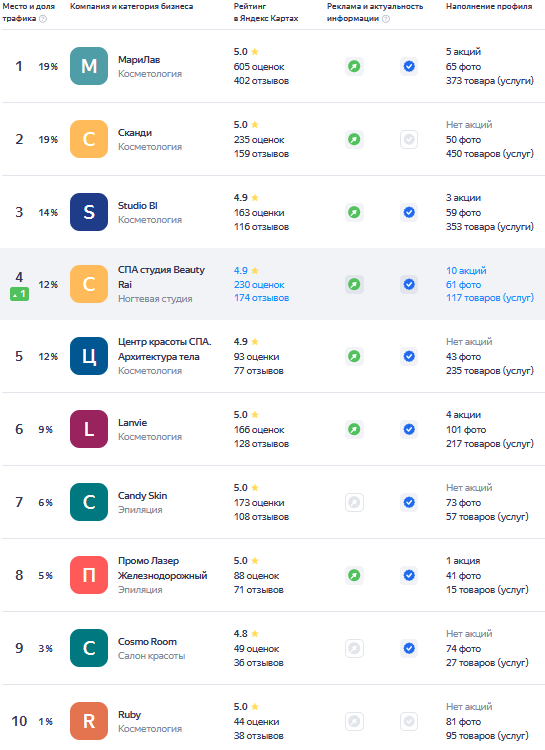The width and height of the screenshot is (545, 750).
Task: Click blue verified checkmark in Промо Лазер row
Action: [x=409, y=575]
